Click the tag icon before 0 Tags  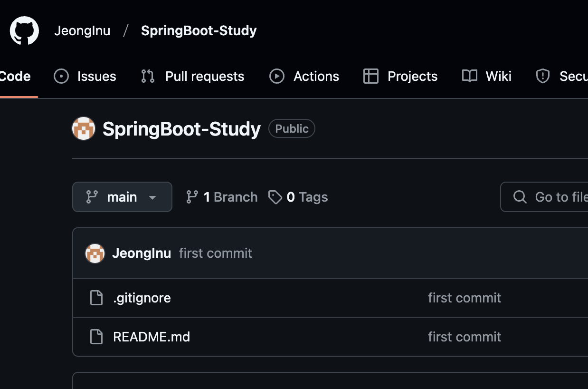[276, 197]
